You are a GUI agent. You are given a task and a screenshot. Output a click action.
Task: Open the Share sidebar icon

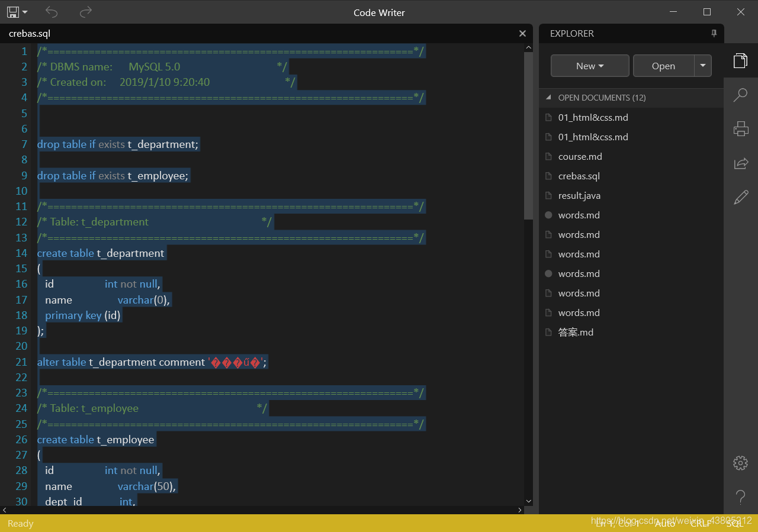740,163
